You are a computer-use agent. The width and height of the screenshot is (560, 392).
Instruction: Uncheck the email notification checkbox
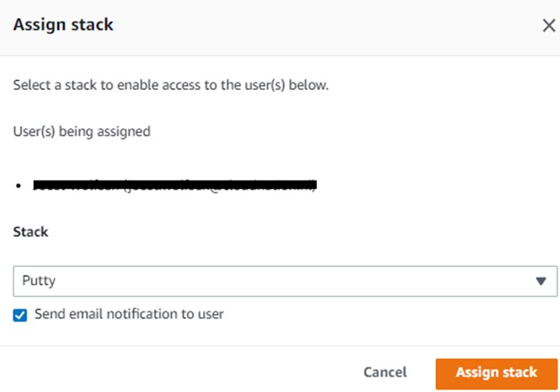[x=21, y=315]
